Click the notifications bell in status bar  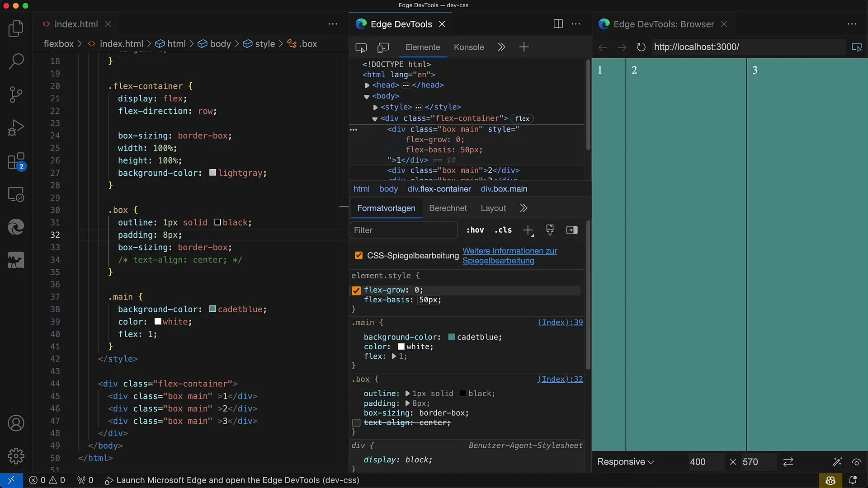point(853,480)
